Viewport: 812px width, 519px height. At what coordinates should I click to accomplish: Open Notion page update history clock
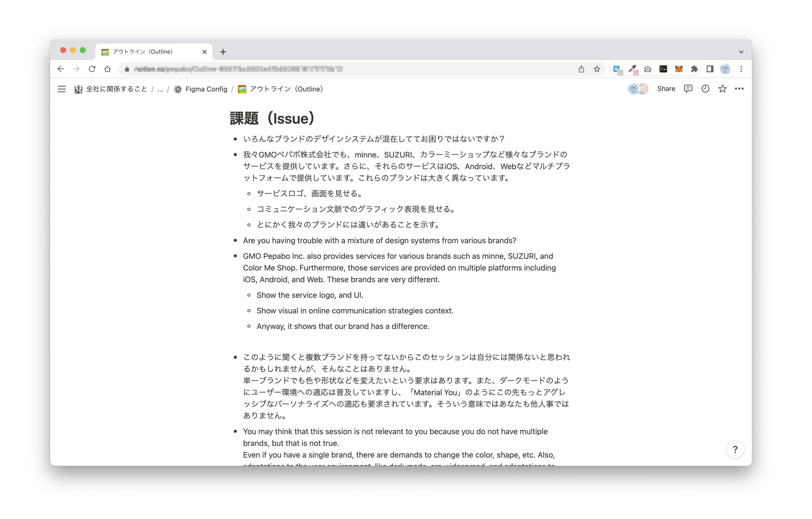pyautogui.click(x=705, y=89)
